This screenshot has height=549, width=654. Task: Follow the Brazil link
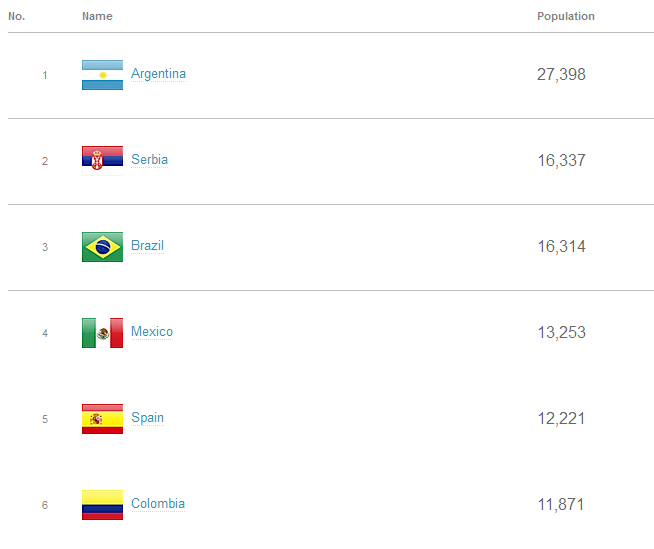[147, 246]
